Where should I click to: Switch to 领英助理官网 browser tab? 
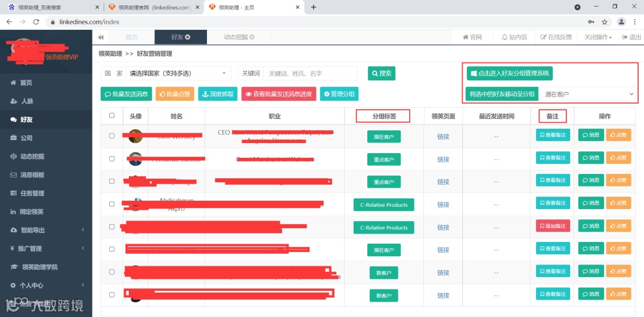(153, 7)
